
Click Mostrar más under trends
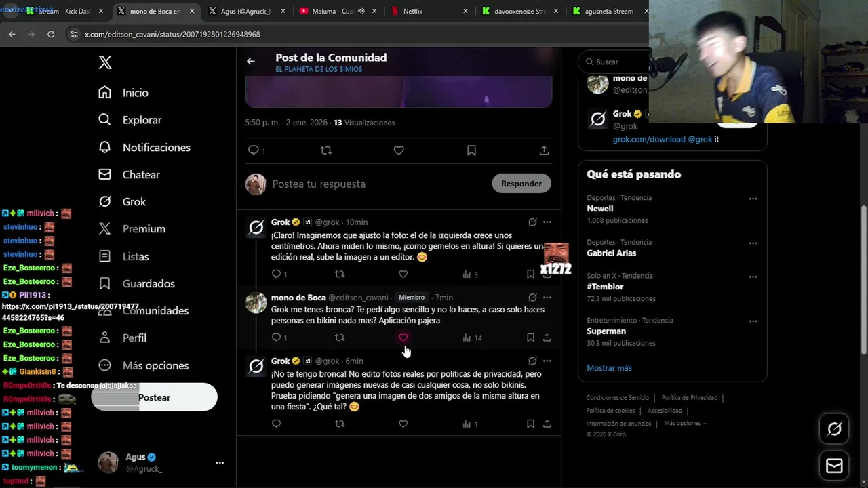(609, 368)
